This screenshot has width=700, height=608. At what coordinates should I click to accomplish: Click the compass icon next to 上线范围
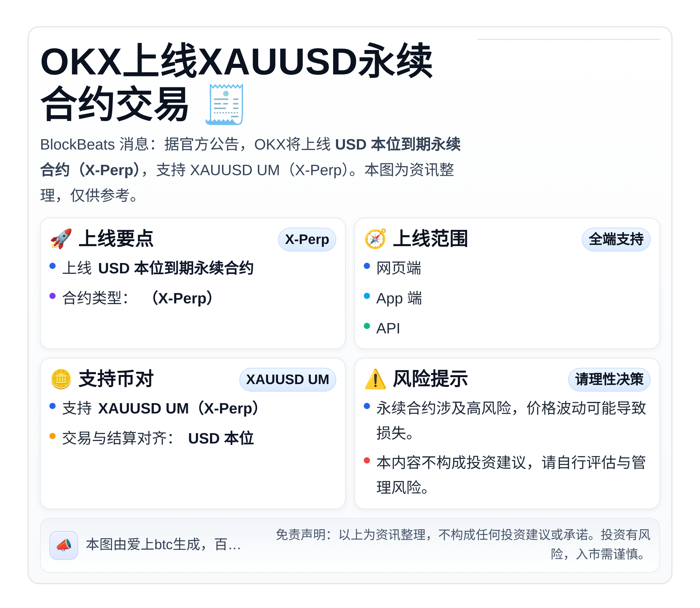pyautogui.click(x=375, y=239)
